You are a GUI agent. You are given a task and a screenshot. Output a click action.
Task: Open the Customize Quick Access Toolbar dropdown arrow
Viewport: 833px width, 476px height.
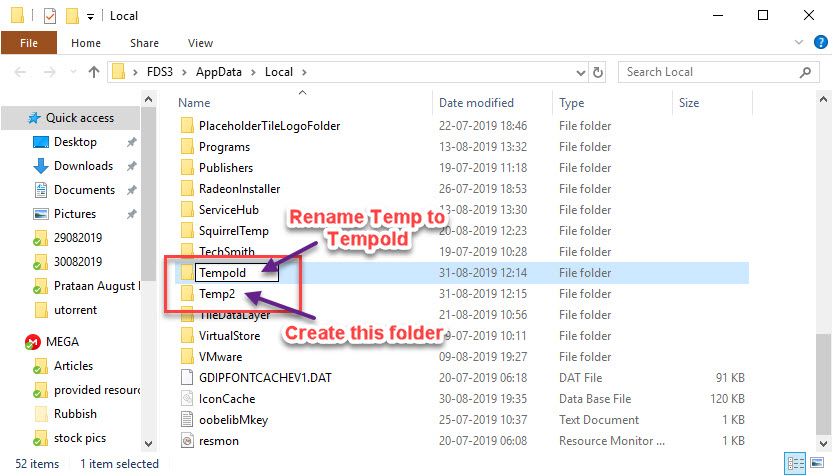[x=90, y=17]
